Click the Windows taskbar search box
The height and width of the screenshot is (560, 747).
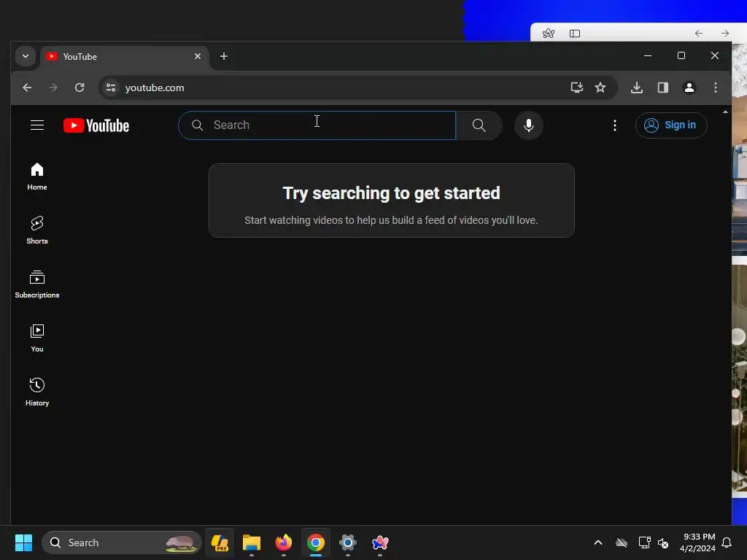click(122, 542)
